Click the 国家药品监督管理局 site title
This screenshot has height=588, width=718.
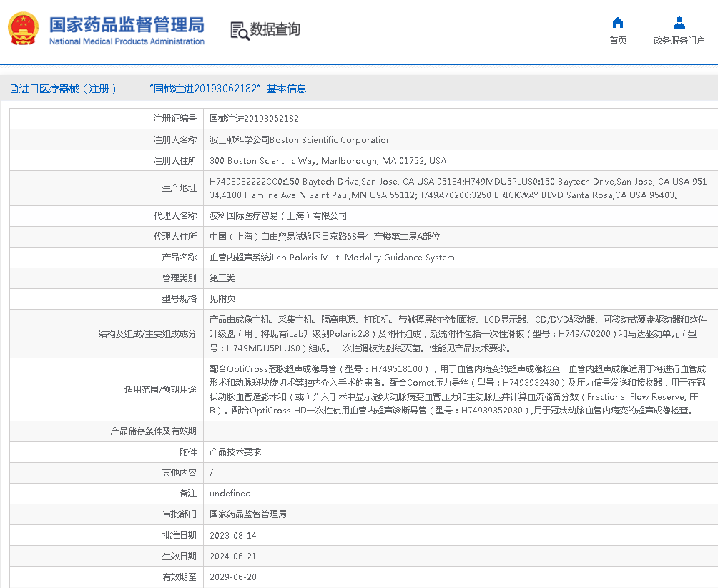tap(127, 24)
